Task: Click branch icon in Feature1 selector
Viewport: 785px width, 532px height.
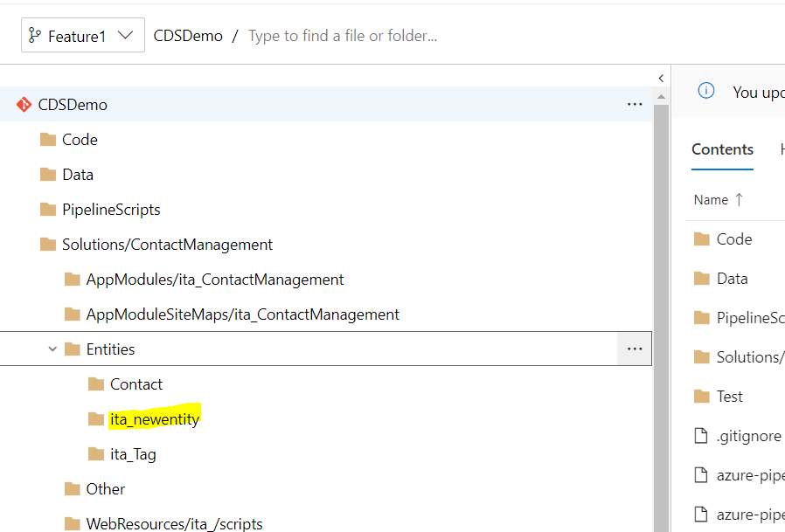Action: pyautogui.click(x=35, y=35)
